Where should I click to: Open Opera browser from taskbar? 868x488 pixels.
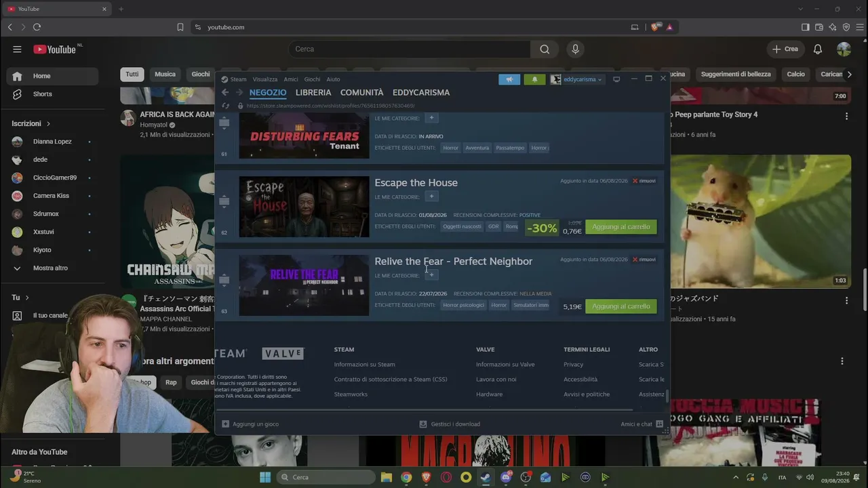[446, 477]
